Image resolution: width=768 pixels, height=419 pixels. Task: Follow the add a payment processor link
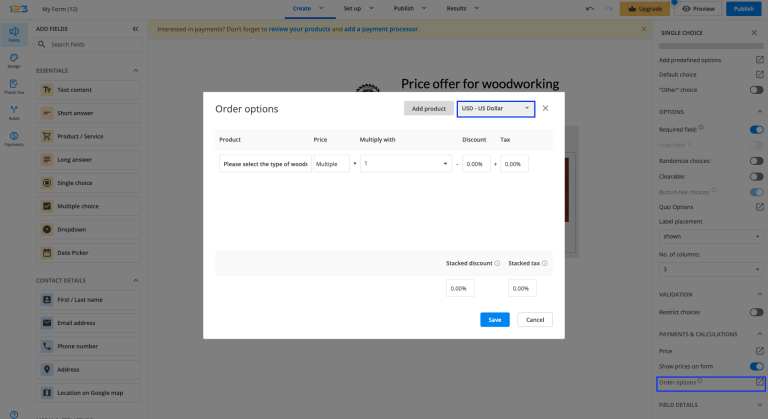click(x=381, y=29)
